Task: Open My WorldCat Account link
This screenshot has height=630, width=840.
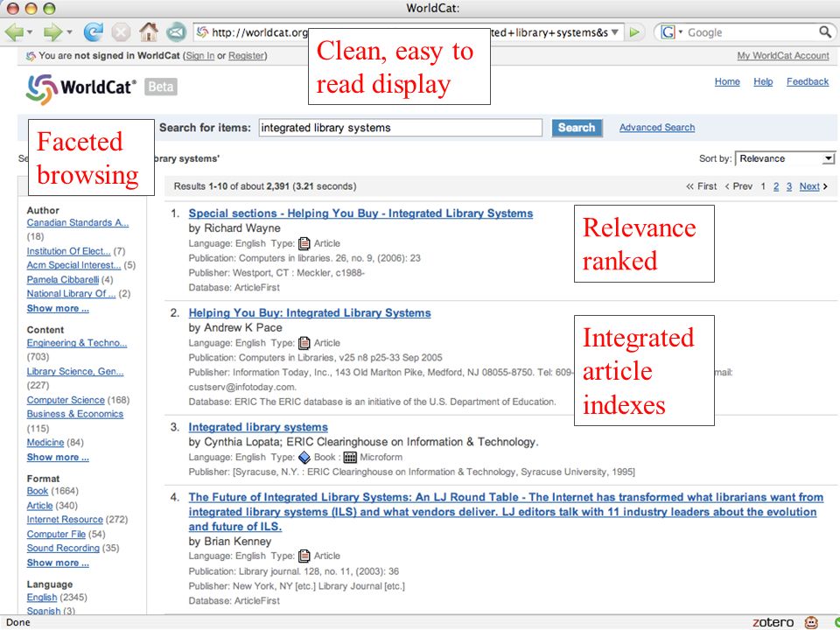Action: [782, 56]
